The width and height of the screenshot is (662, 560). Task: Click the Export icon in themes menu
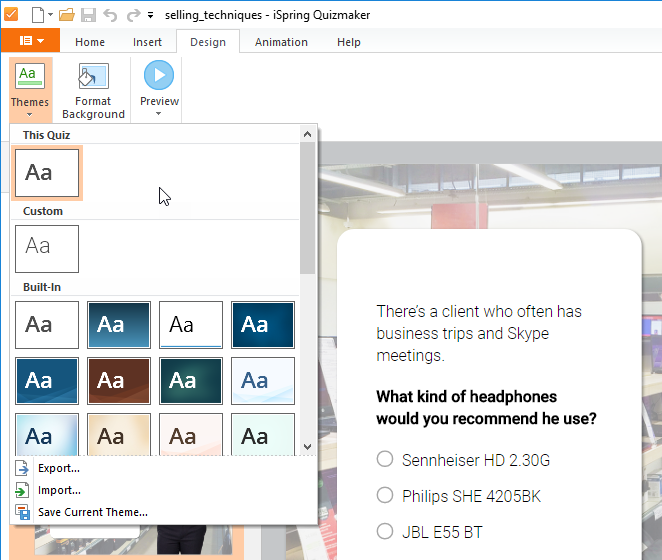22,468
